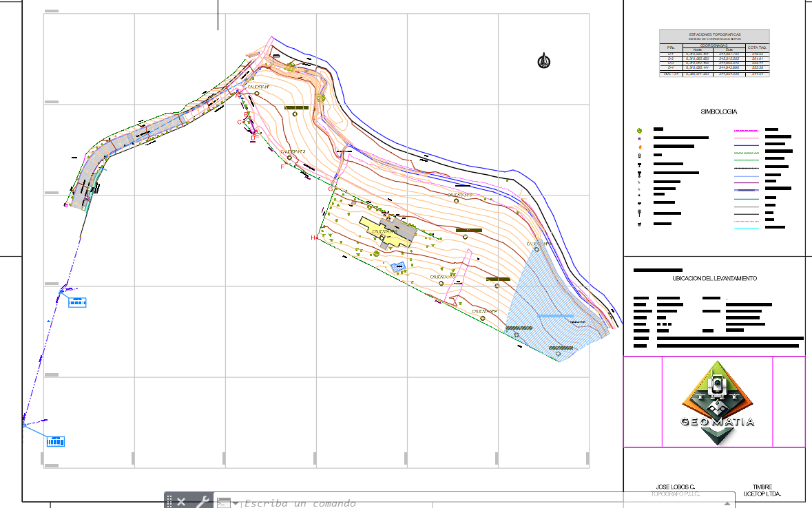Select the north arrow symbol
The image size is (812, 508).
[x=544, y=61]
